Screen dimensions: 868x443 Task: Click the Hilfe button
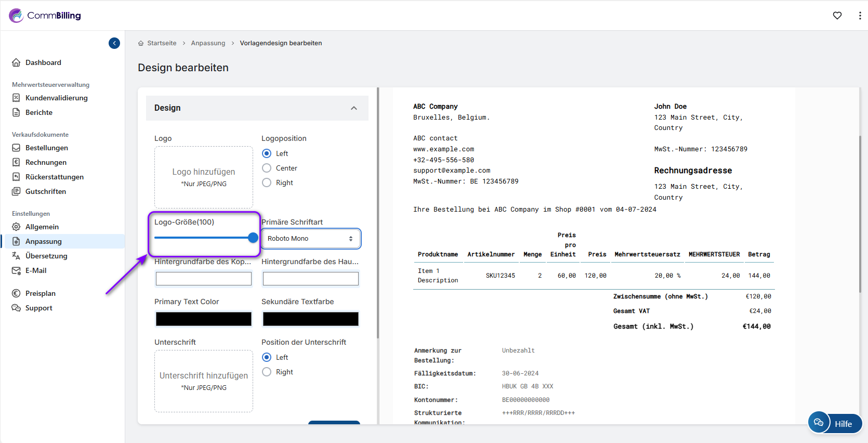pyautogui.click(x=835, y=423)
